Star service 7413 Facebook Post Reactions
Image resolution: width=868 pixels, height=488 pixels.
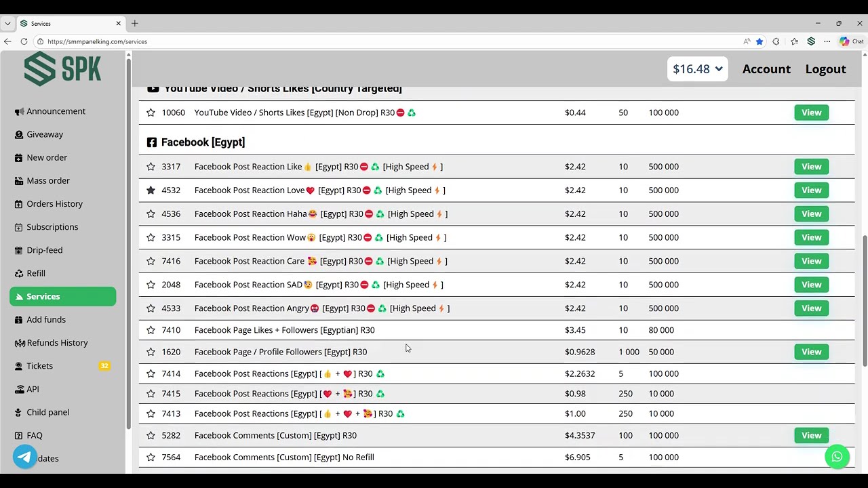[151, 413]
